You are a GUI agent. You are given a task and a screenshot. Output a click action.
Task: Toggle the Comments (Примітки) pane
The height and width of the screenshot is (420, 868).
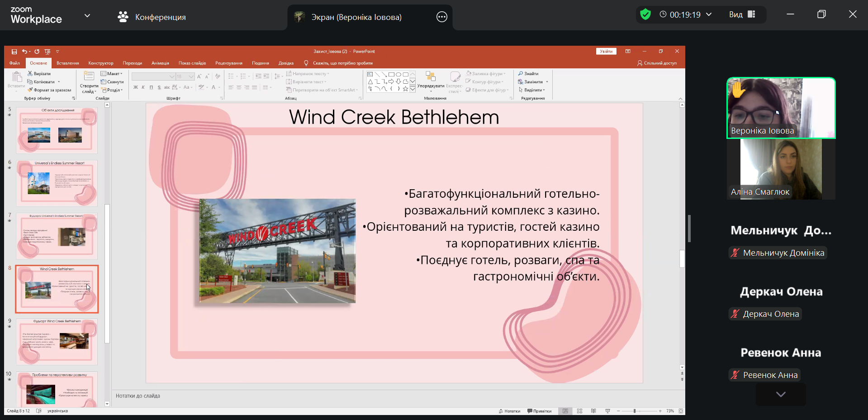click(539, 411)
